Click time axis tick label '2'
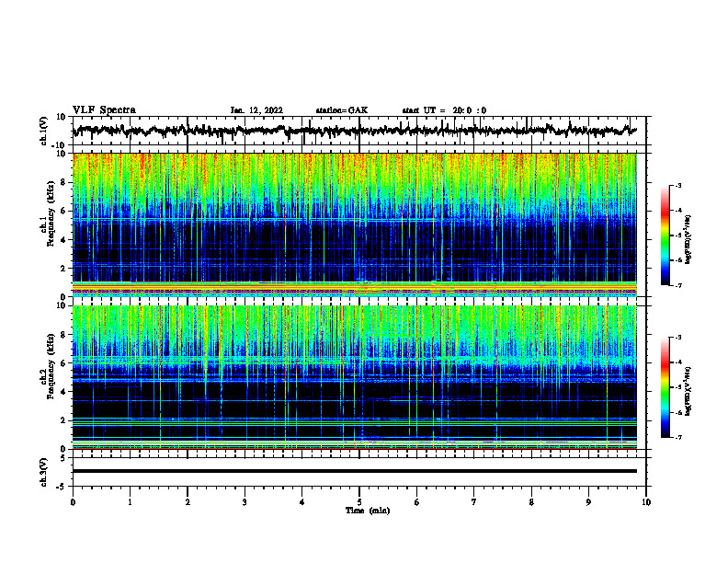The width and height of the screenshot is (728, 563). click(x=188, y=502)
